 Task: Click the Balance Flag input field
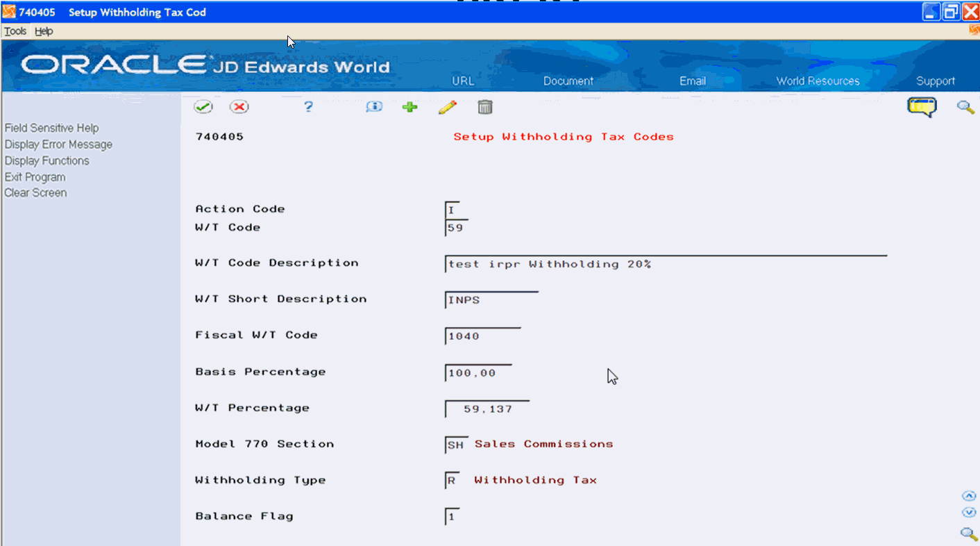(452, 517)
